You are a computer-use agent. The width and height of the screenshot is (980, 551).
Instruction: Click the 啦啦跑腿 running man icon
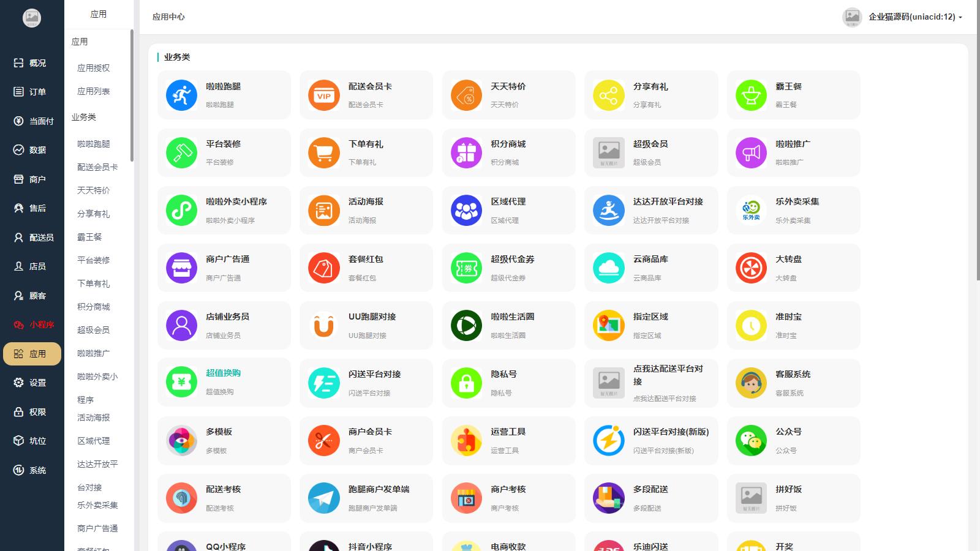[x=181, y=96]
